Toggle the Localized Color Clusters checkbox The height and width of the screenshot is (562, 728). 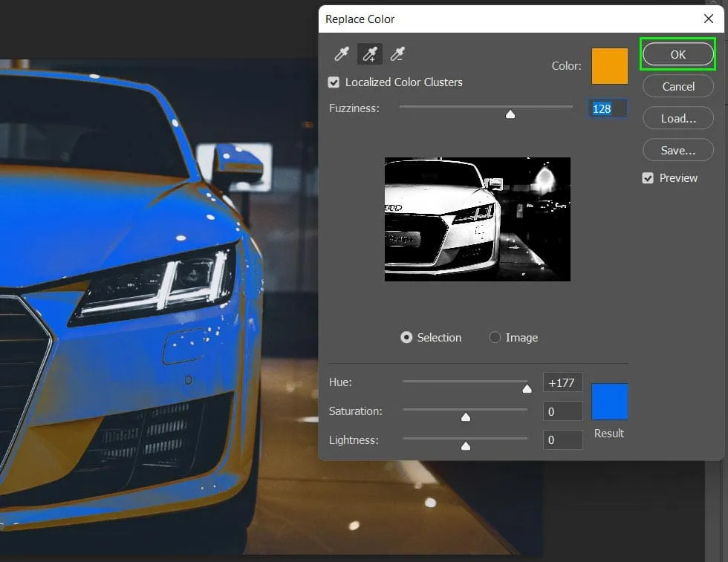(x=334, y=82)
